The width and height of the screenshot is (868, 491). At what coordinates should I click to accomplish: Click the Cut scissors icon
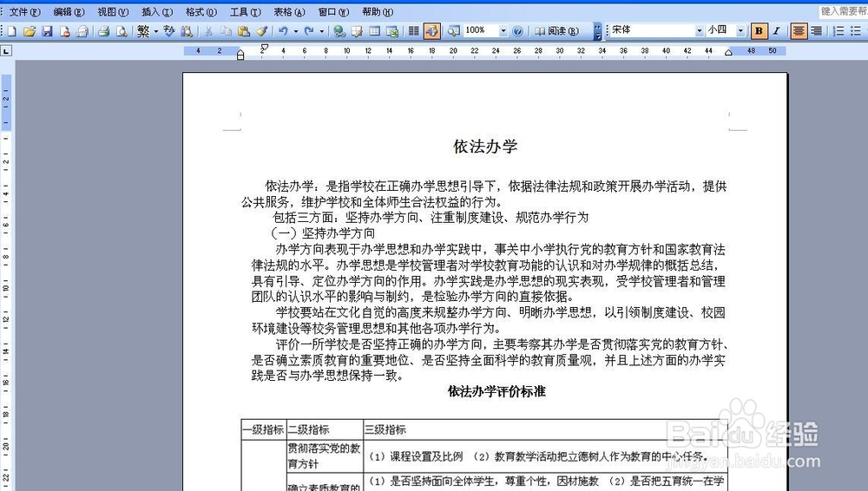tap(208, 31)
